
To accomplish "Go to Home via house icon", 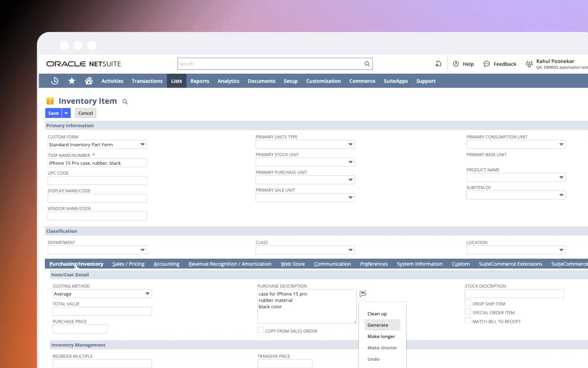I will (x=89, y=81).
